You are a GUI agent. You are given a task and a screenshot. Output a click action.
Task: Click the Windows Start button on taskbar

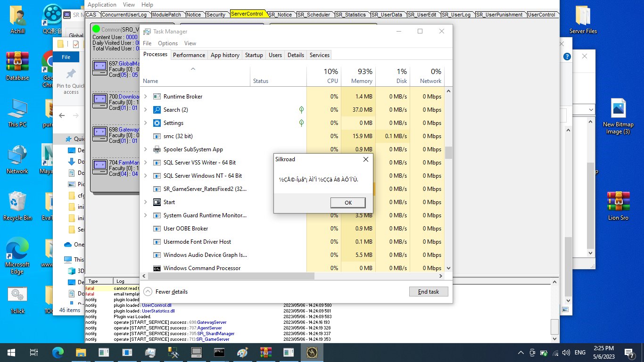coord(11,352)
